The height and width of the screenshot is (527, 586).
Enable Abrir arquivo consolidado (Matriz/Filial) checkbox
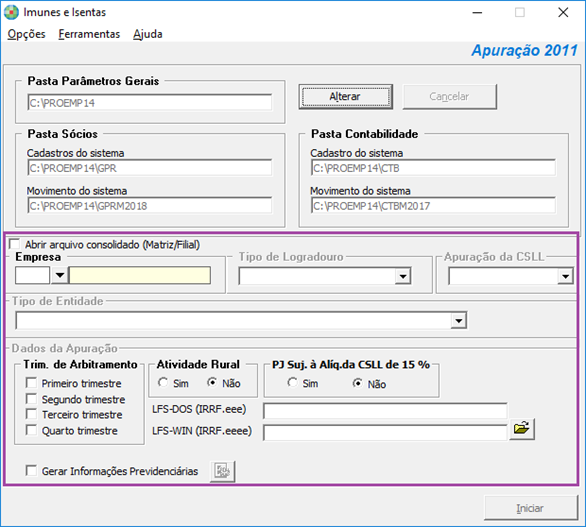(x=15, y=244)
